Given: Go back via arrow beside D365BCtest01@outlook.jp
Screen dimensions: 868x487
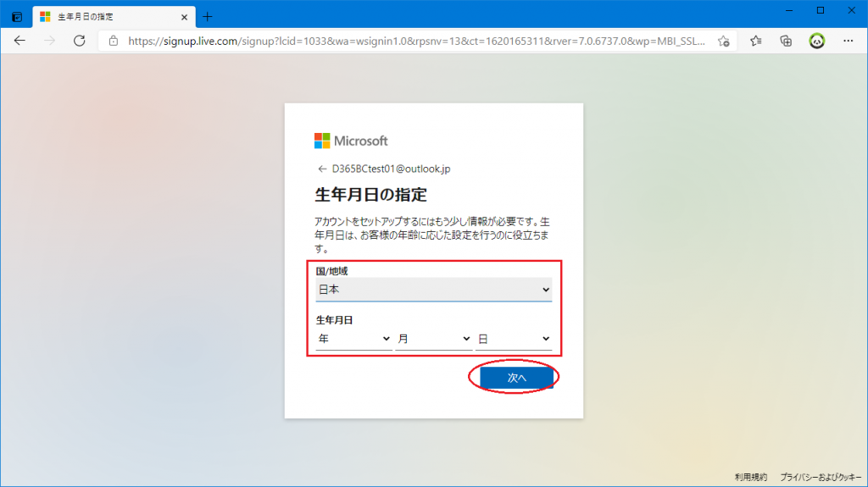Looking at the screenshot, I should pos(322,169).
